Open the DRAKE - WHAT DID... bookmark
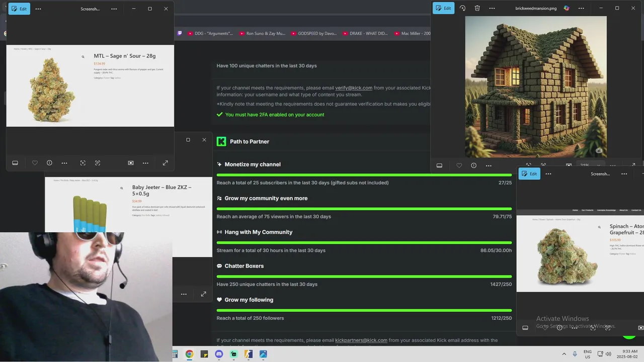 (365, 34)
